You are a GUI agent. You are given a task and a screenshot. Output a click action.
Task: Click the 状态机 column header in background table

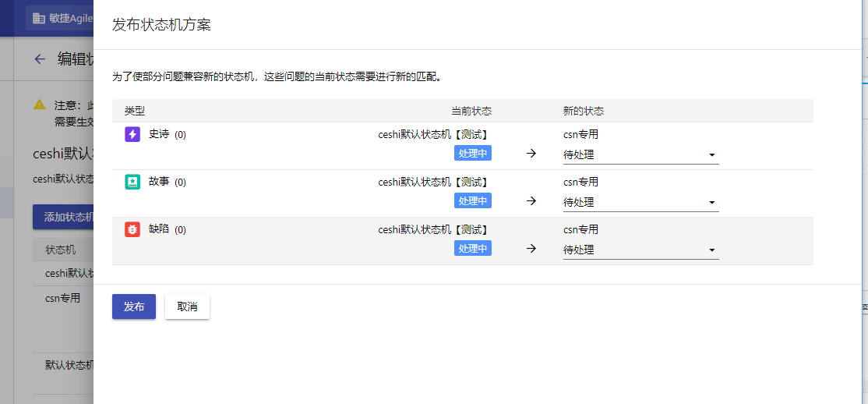61,250
